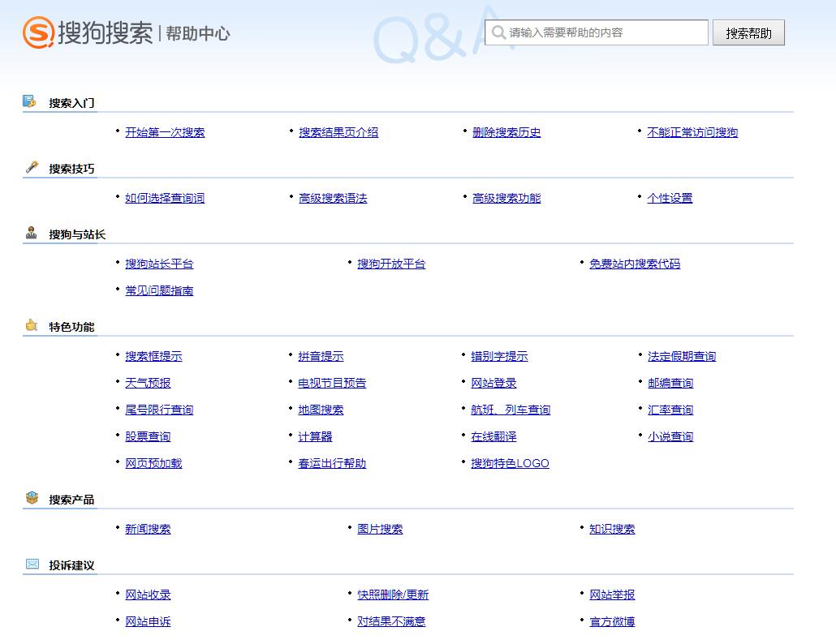Click the 特色功能 section heading
Screen dimensions: 836x644
(71, 327)
